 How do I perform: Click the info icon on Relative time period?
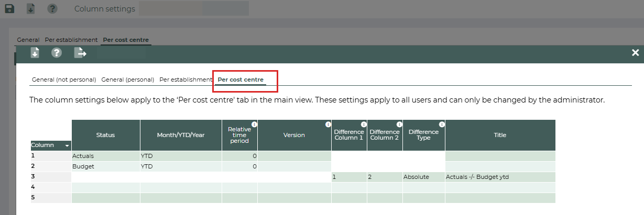254,125
